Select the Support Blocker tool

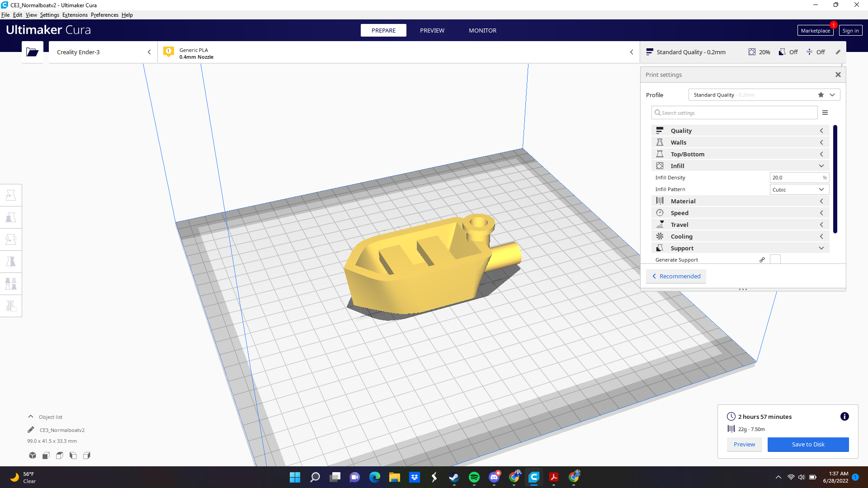(11, 306)
